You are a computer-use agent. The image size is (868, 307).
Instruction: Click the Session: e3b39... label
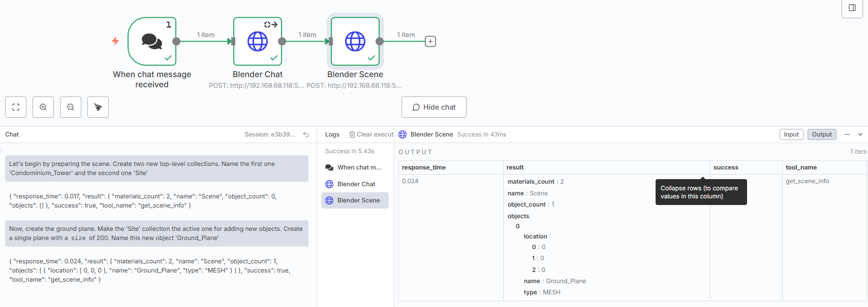click(270, 134)
